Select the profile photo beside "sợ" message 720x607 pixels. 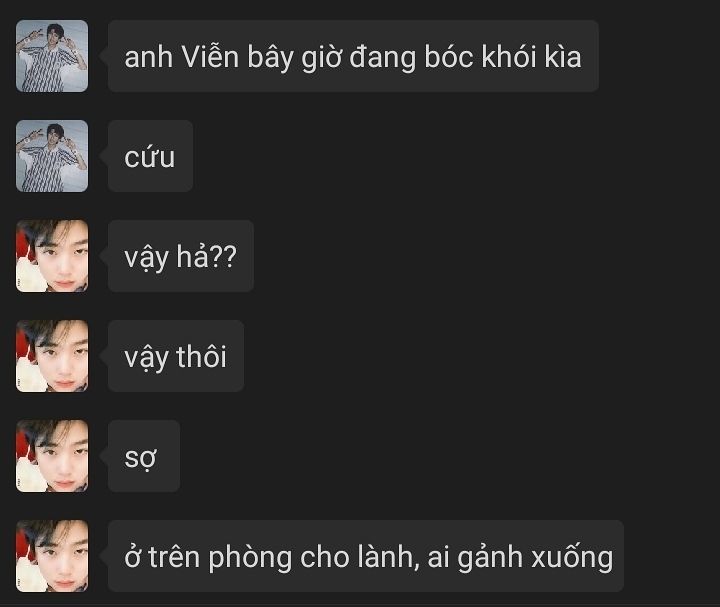52,456
